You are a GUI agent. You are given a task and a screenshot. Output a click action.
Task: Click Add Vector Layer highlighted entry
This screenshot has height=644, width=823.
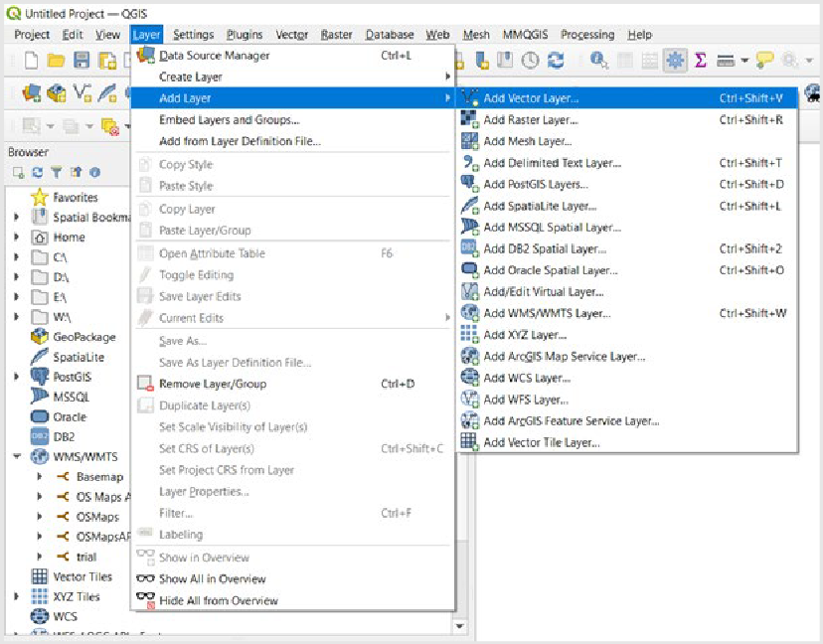(x=628, y=98)
